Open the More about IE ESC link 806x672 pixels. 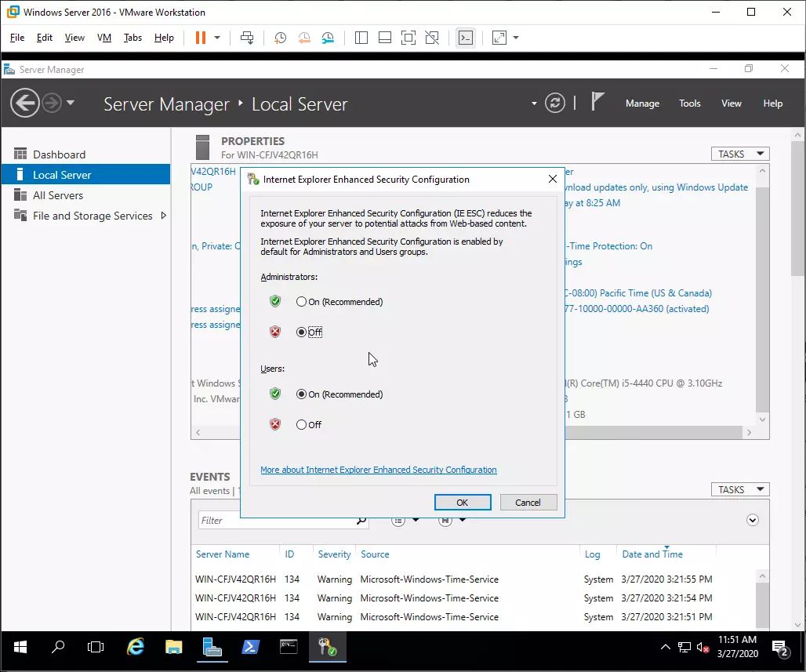click(x=378, y=470)
